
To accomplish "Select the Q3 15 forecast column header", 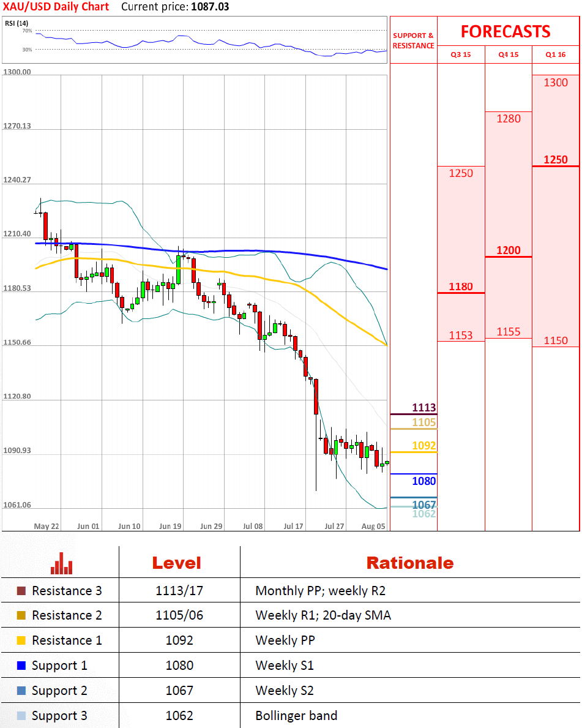I will pyautogui.click(x=461, y=54).
